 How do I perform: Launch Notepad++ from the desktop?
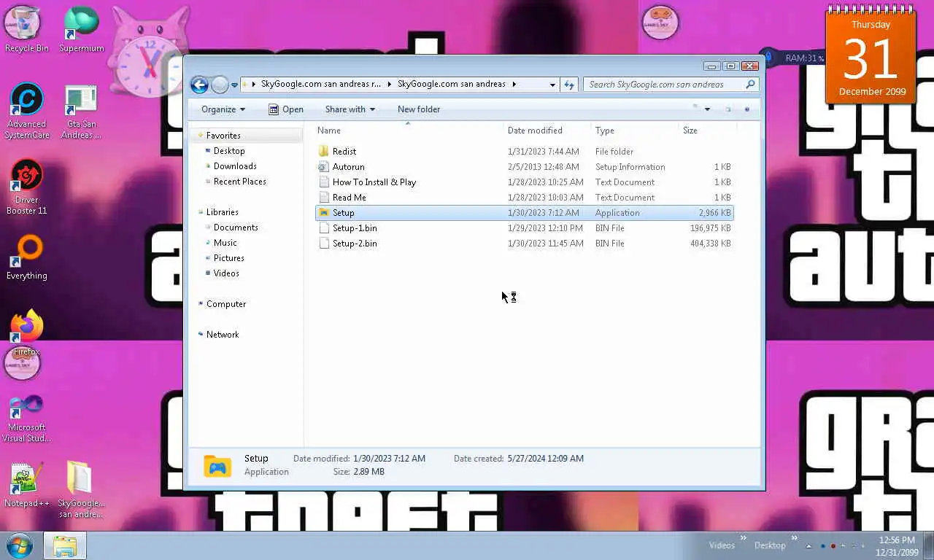coord(26,484)
